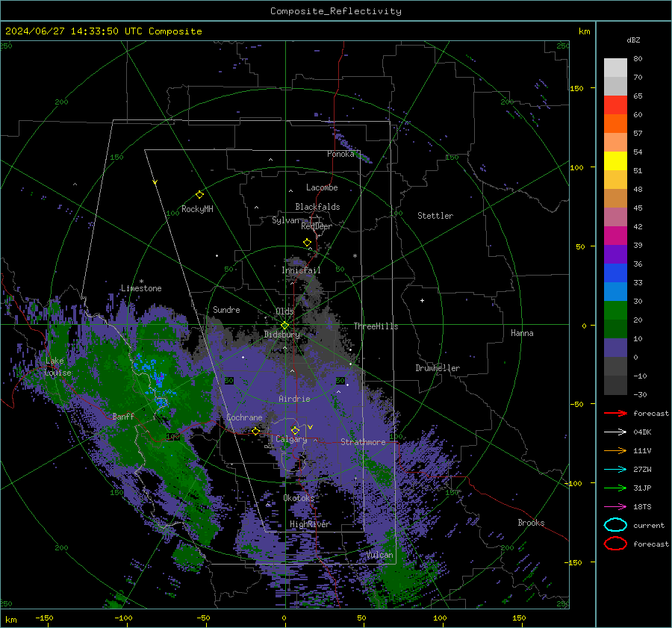Screen dimensions: 672x628
Task: Click the Innisfail city label
Action: click(x=301, y=270)
